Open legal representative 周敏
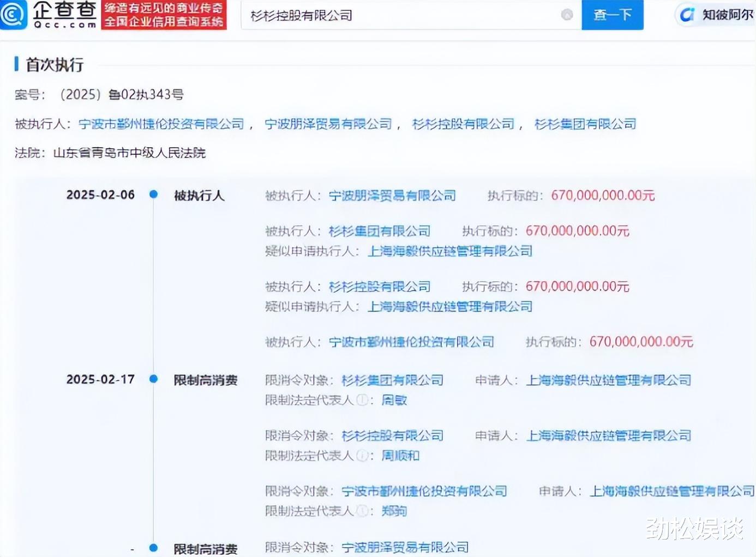 tap(394, 401)
